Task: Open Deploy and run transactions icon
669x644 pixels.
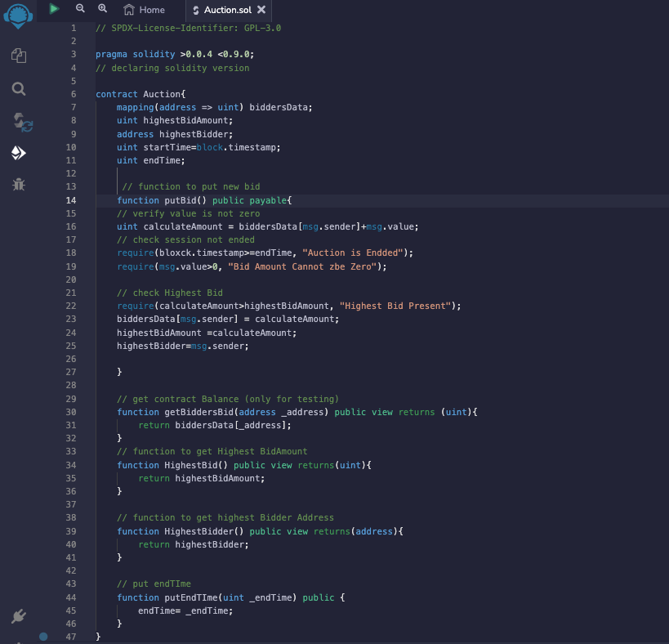Action: click(x=18, y=153)
